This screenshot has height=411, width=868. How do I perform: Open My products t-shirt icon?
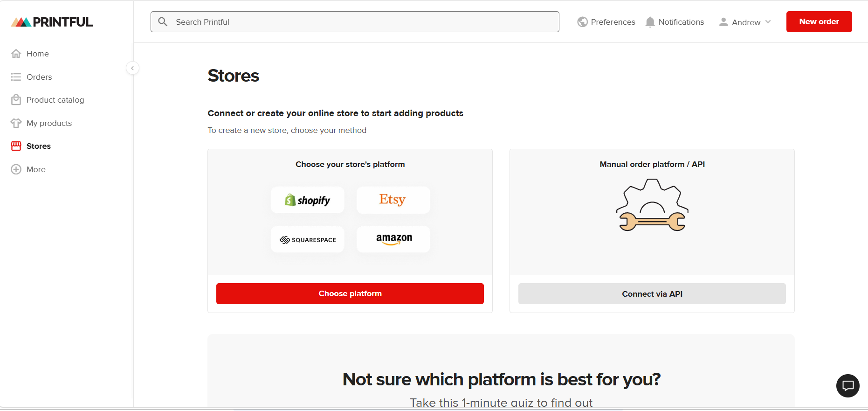coord(16,123)
